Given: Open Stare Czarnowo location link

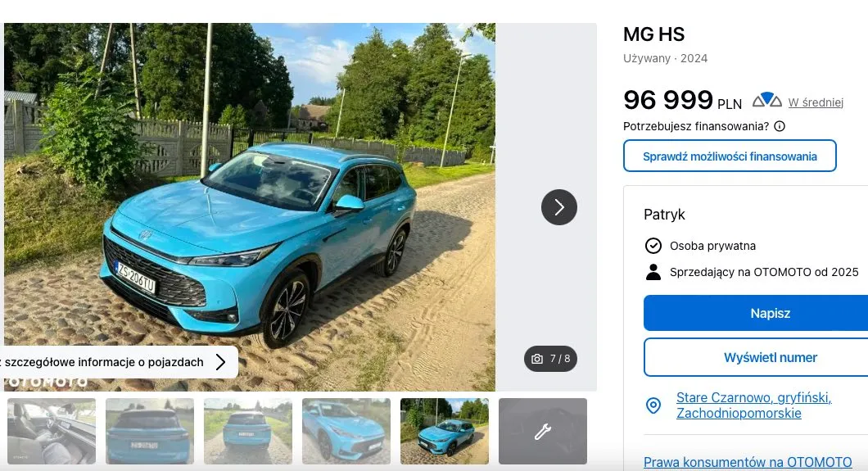Looking at the screenshot, I should (754, 405).
